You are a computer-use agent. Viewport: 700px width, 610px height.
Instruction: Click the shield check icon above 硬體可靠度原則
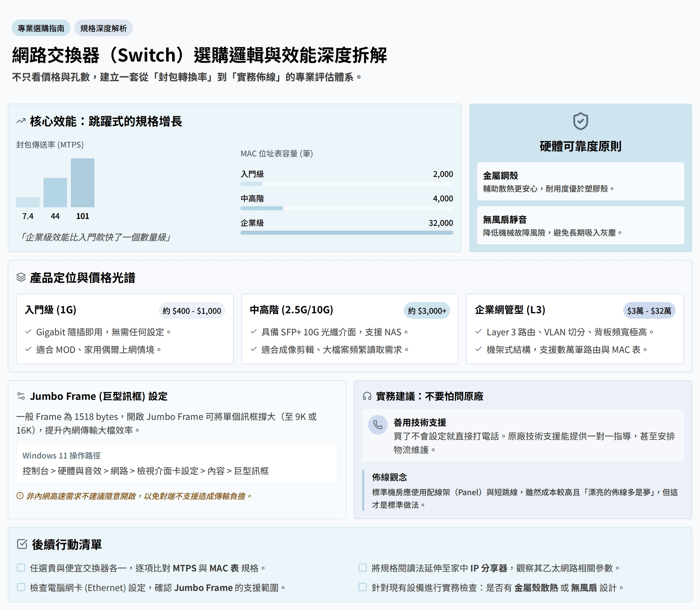tap(580, 121)
